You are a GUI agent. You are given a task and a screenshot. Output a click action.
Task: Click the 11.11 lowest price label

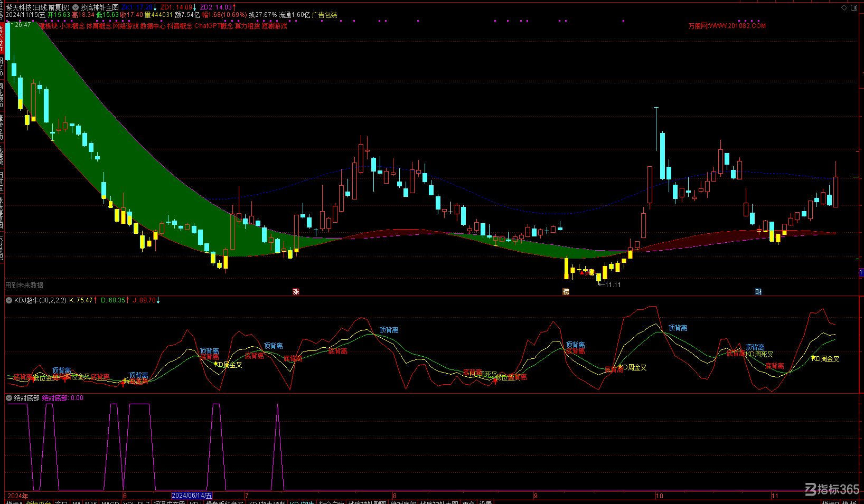613,285
